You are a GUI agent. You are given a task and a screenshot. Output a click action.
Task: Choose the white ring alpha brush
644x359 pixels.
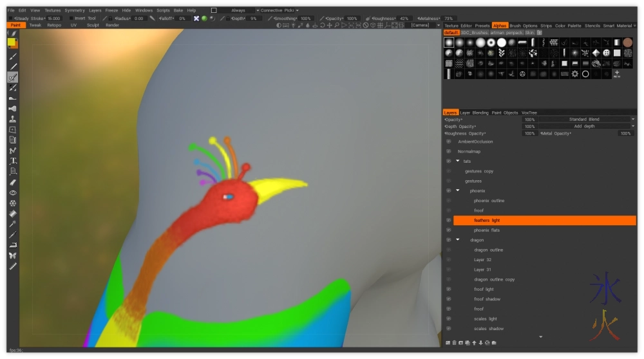585,74
